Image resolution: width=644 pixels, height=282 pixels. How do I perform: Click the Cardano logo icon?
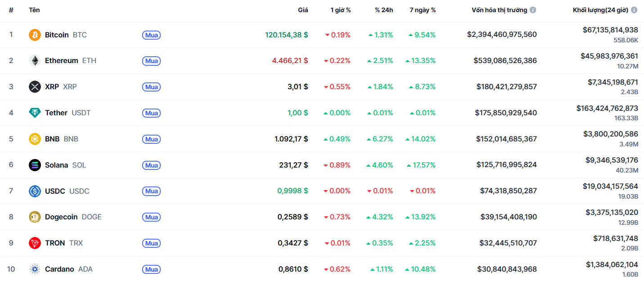[x=35, y=269]
